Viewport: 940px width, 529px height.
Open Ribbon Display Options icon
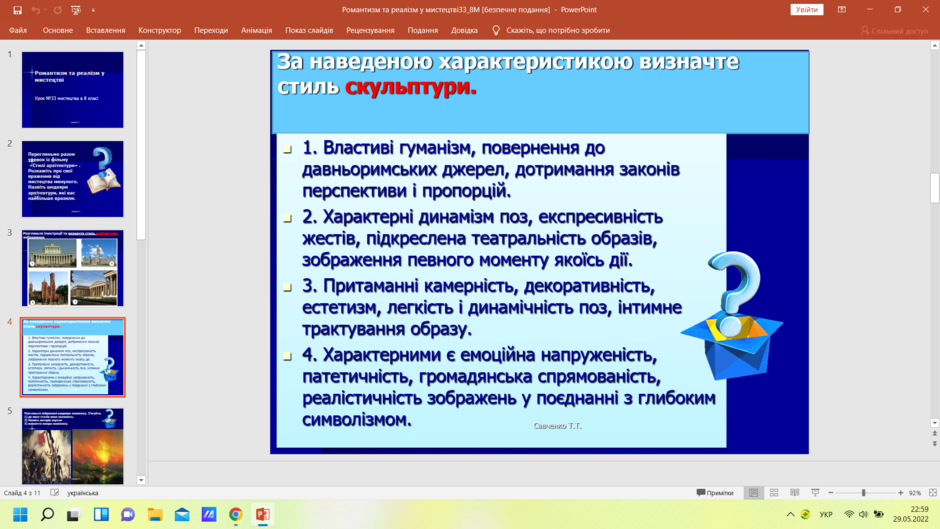[x=842, y=10]
